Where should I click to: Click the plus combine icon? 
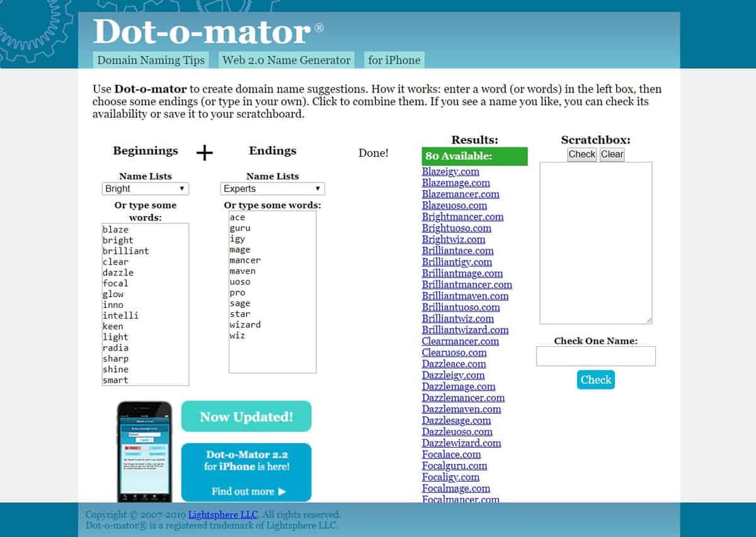pos(205,152)
